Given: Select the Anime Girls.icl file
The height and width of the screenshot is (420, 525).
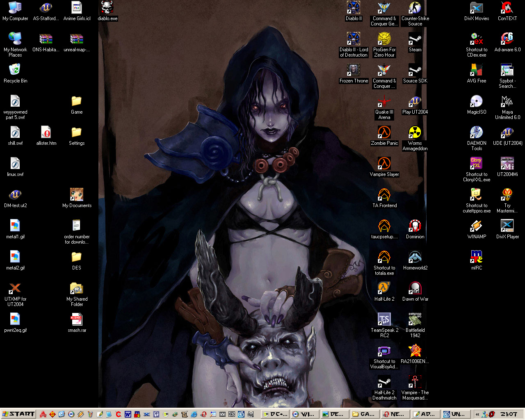Looking at the screenshot, I should (77, 11).
